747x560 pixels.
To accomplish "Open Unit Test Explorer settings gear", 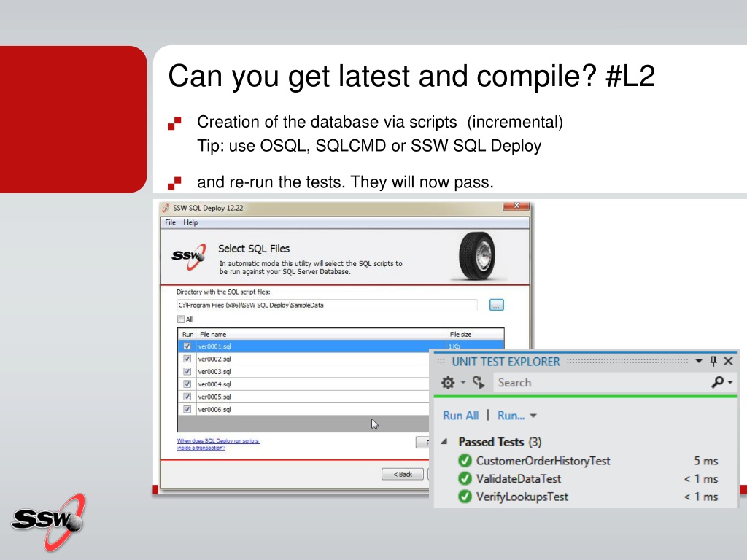I will point(448,382).
